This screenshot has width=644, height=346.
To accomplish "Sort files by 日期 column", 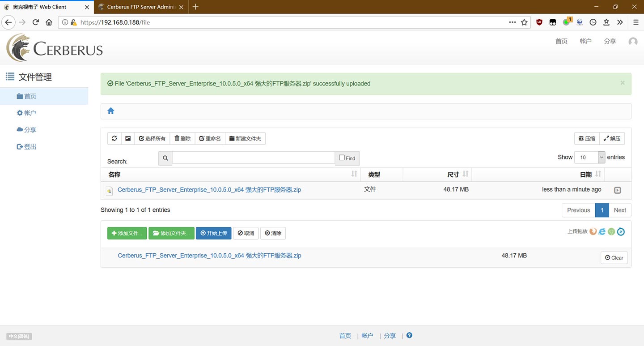I will coord(538,175).
